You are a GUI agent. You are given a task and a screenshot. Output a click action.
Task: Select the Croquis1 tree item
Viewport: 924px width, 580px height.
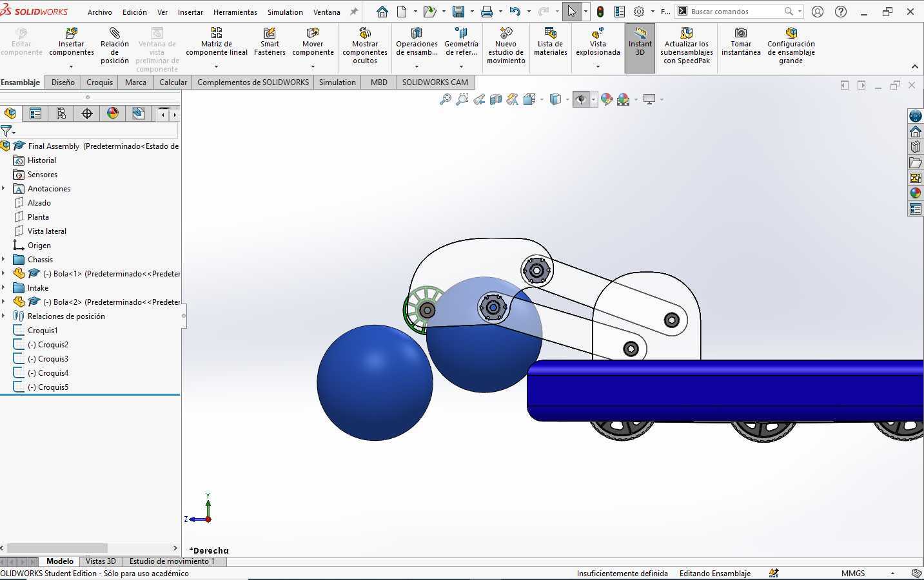[x=43, y=331]
